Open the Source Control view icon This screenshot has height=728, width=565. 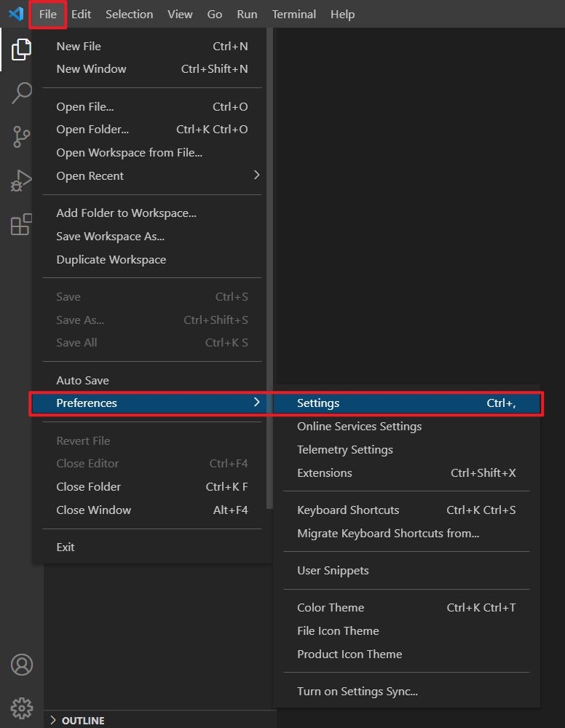pos(21,137)
